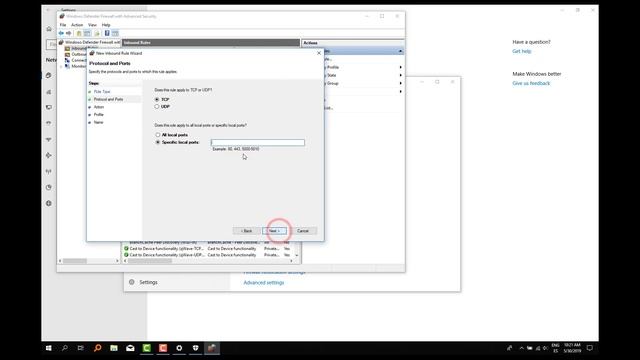640x360 pixels.
Task: Click the blue help toolbar icon
Action: click(107, 33)
